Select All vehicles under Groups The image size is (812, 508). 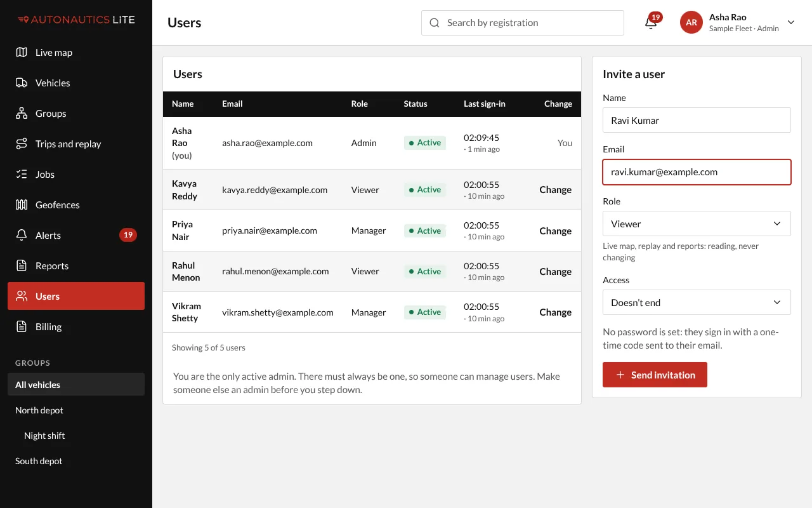76,385
